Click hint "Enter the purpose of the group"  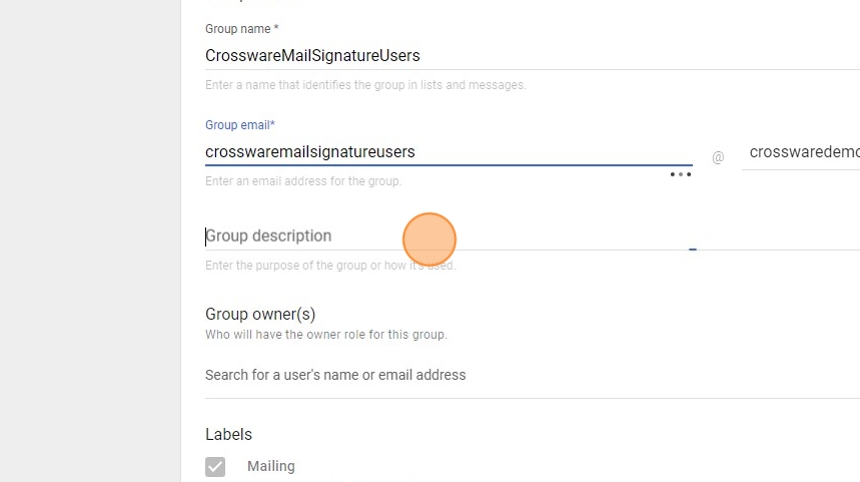point(330,265)
